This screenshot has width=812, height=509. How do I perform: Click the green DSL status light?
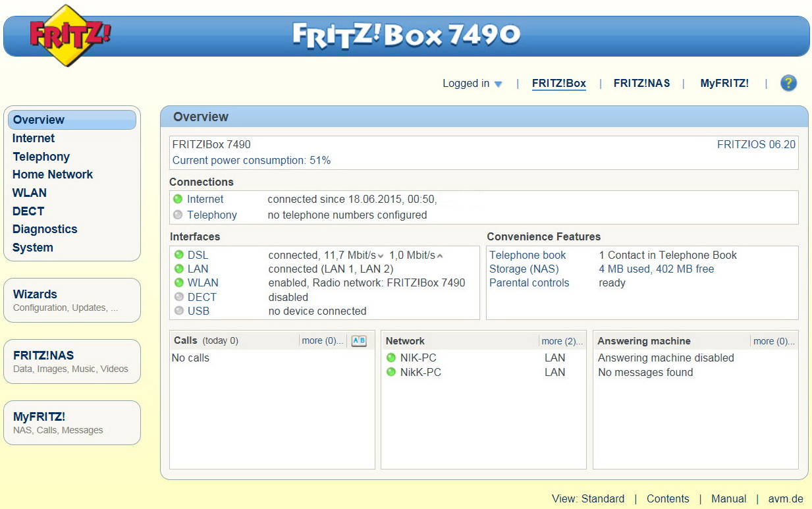pyautogui.click(x=179, y=255)
